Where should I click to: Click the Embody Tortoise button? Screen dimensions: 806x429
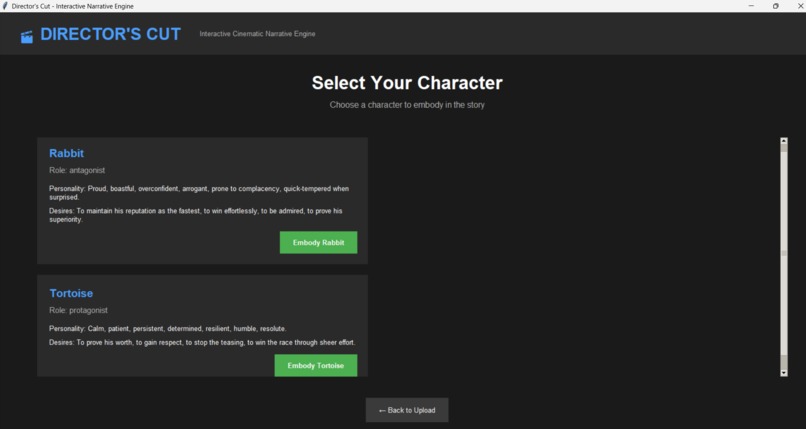pyautogui.click(x=316, y=365)
